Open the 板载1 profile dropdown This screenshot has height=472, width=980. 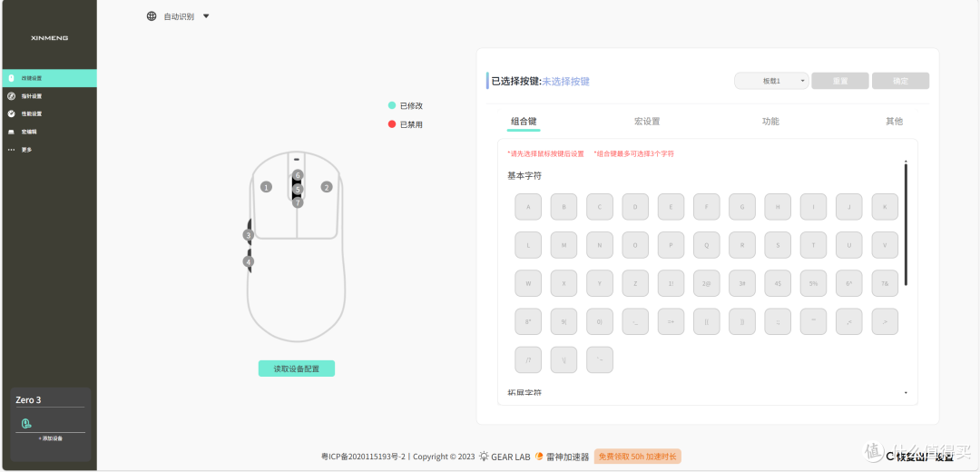pos(772,81)
